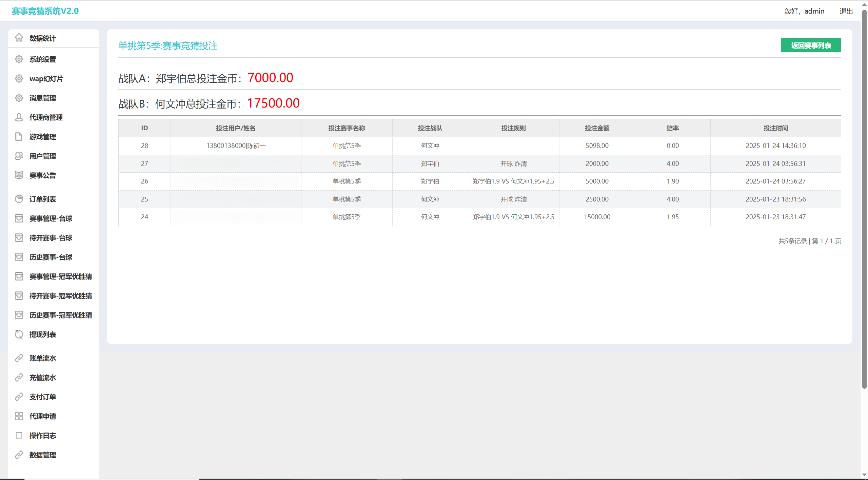
Task: Click the grid icon beside 代理申请
Action: click(x=19, y=416)
